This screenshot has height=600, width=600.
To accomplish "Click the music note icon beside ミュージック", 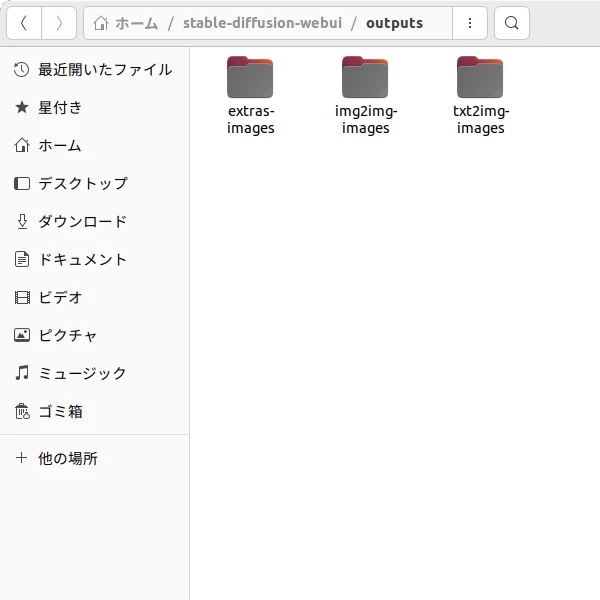I will [x=22, y=373].
